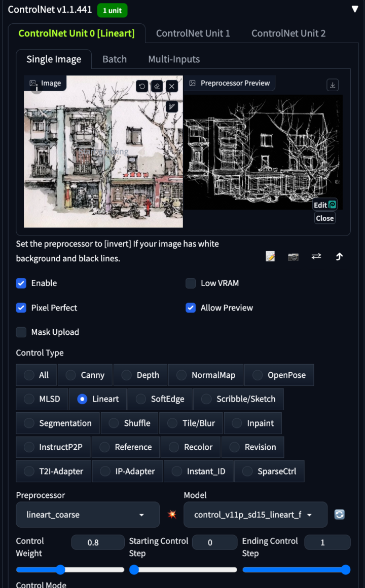The width and height of the screenshot is (365, 588).
Task: Click the camera webcam icon
Action: (x=293, y=257)
